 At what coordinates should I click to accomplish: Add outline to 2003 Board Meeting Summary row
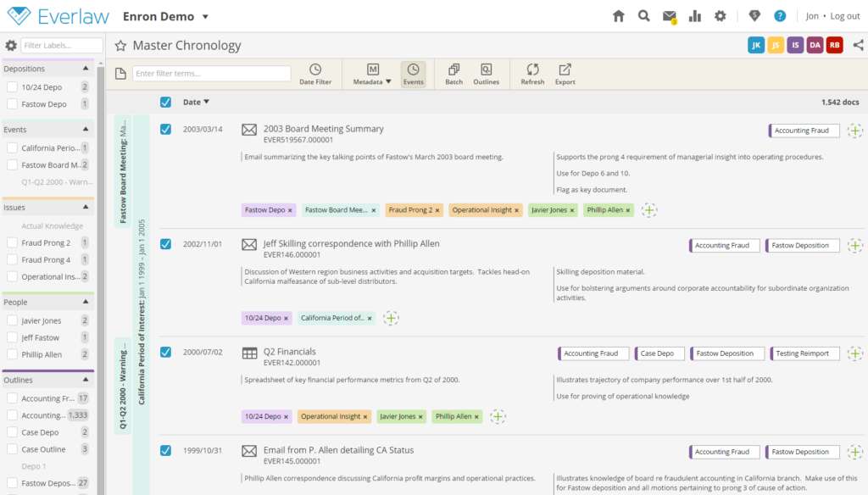click(854, 131)
